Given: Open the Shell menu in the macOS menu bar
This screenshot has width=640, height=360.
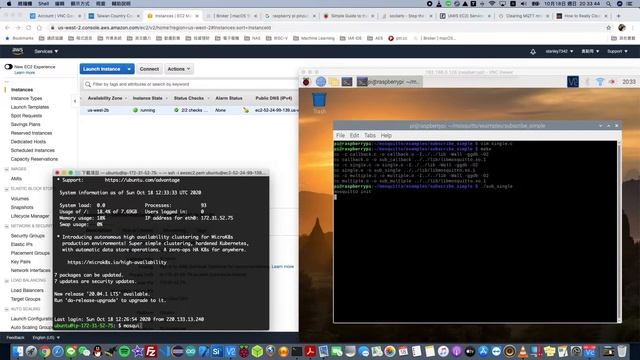Looking at the screenshot, I should click(44, 4).
